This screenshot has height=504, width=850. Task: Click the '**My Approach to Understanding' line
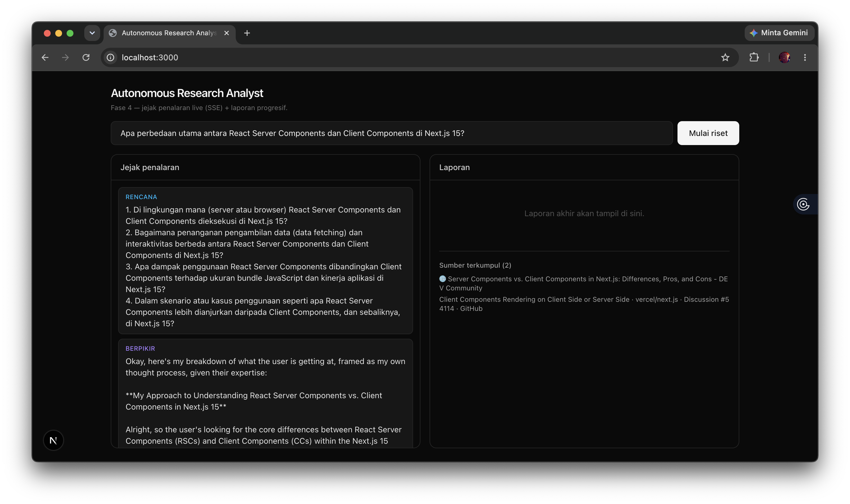coord(254,401)
